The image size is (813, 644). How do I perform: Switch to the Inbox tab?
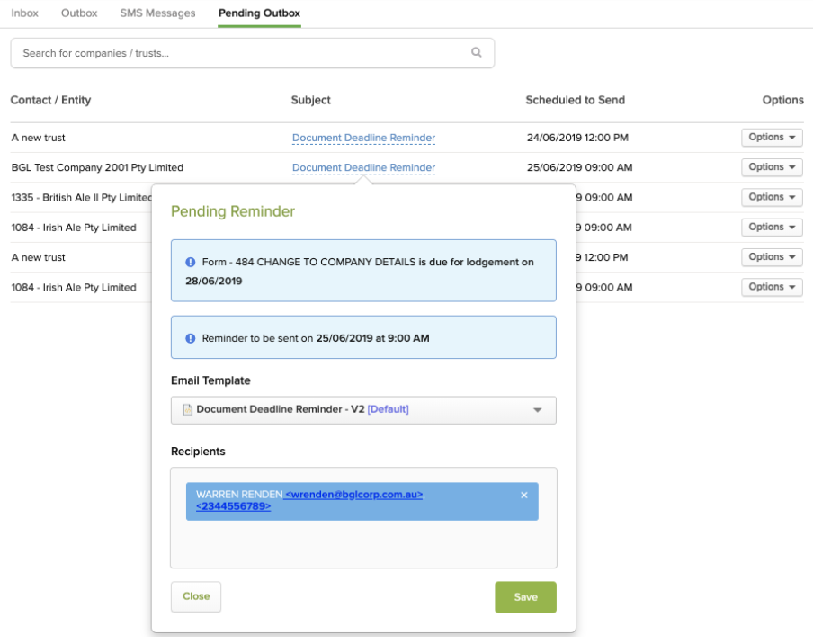pos(24,13)
